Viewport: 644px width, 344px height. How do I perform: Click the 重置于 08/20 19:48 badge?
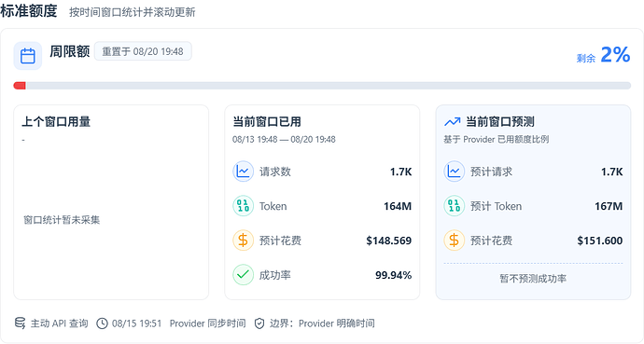click(x=143, y=51)
